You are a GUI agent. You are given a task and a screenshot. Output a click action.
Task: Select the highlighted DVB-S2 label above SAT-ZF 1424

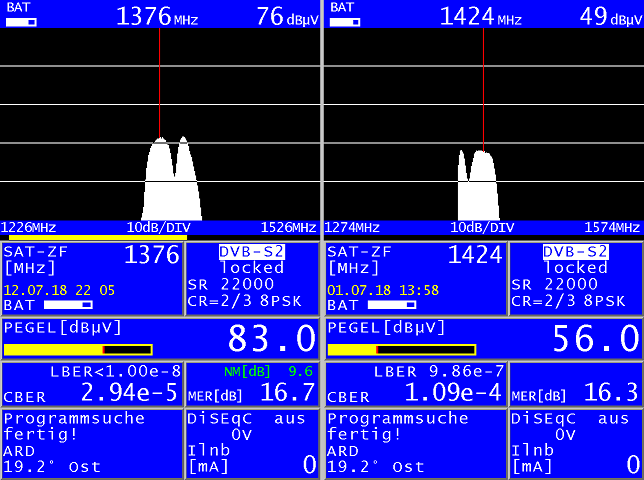[x=575, y=252]
